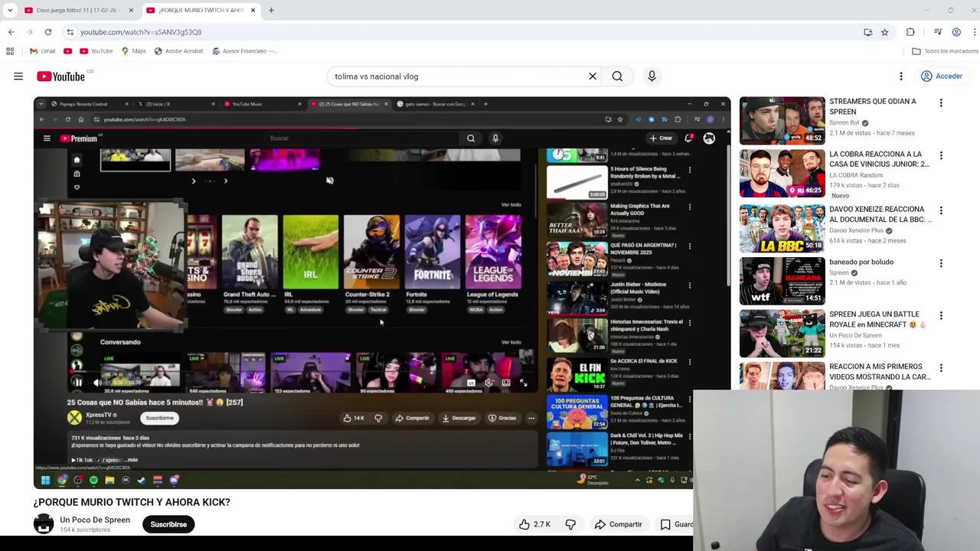Open the tab search chevron
The image size is (980, 551).
pos(10,10)
